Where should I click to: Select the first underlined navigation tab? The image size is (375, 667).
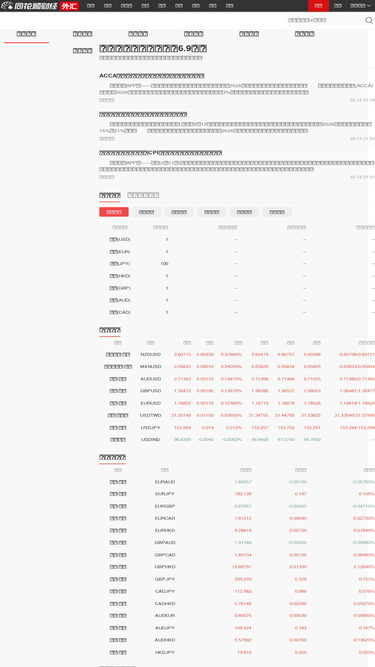pyautogui.click(x=26, y=34)
